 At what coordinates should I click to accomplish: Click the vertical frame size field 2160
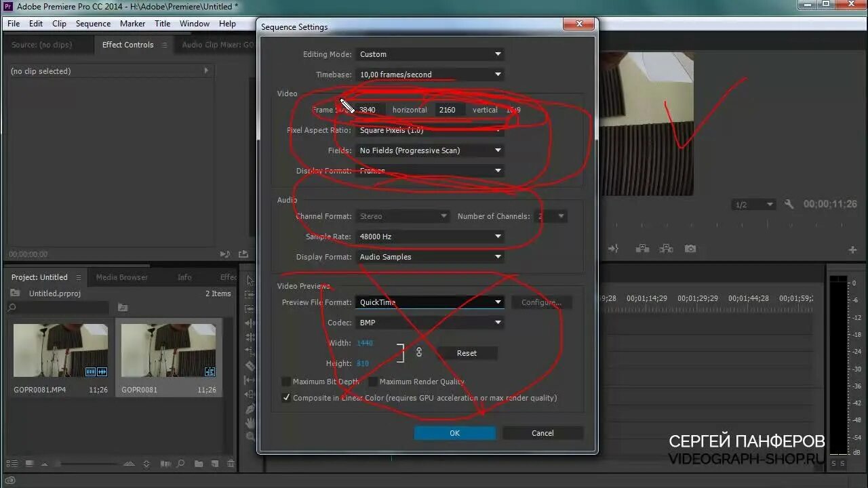(x=450, y=110)
